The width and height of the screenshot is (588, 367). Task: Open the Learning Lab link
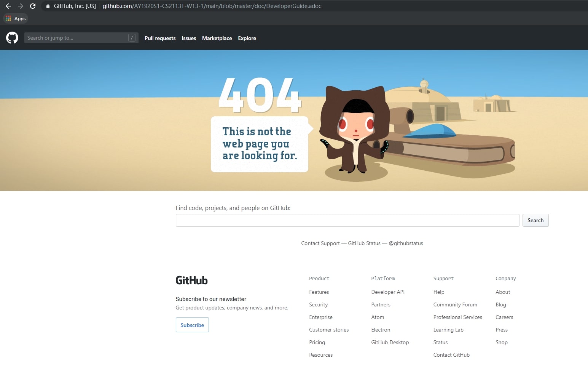pos(448,330)
